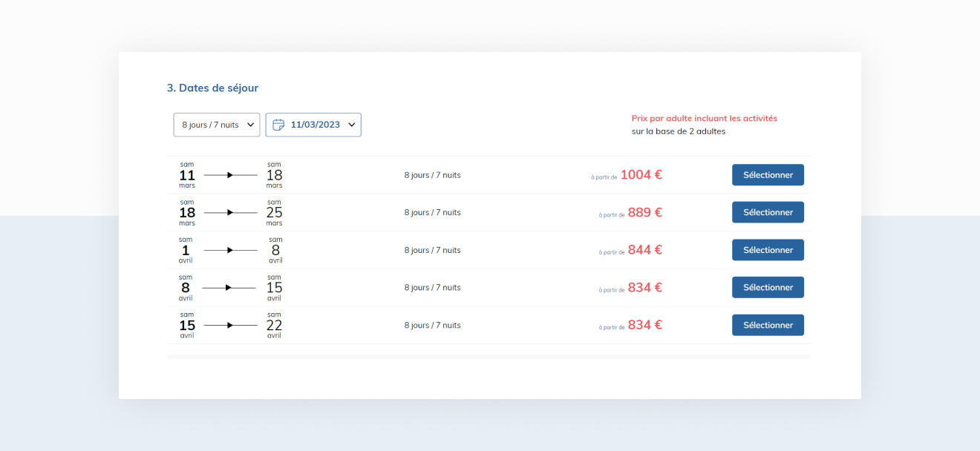Screen dimensions: 980x451
Task: Select the stay departing sam 11 mars
Action: 768,175
